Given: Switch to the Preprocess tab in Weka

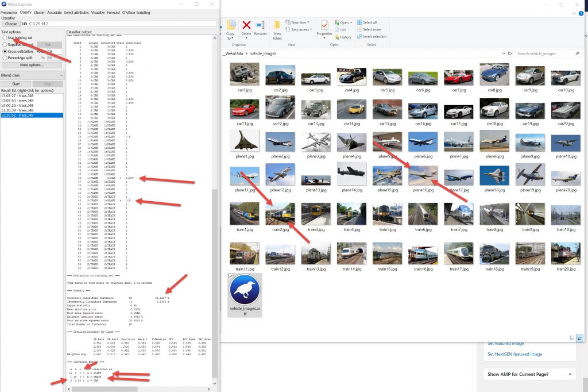Looking at the screenshot, I should tap(9, 12).
